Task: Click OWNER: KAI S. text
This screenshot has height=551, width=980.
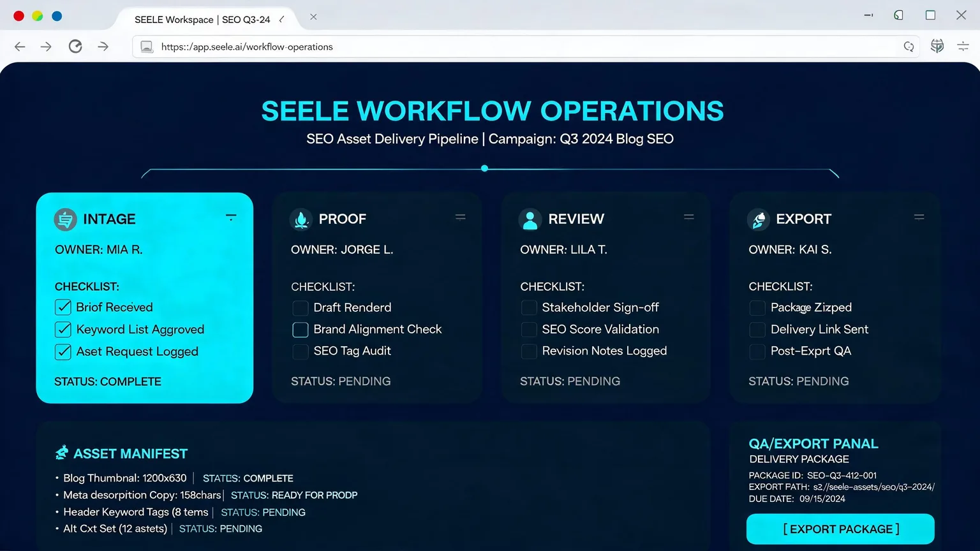Action: click(790, 250)
